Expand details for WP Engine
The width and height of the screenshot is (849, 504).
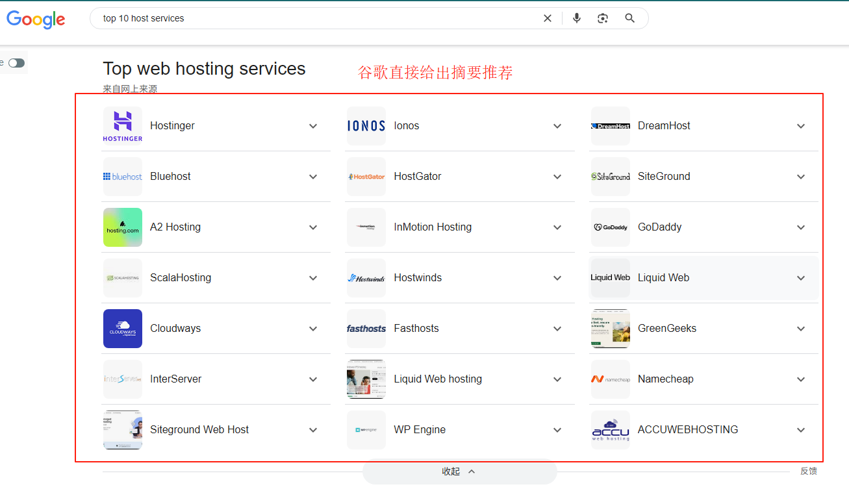pos(557,429)
